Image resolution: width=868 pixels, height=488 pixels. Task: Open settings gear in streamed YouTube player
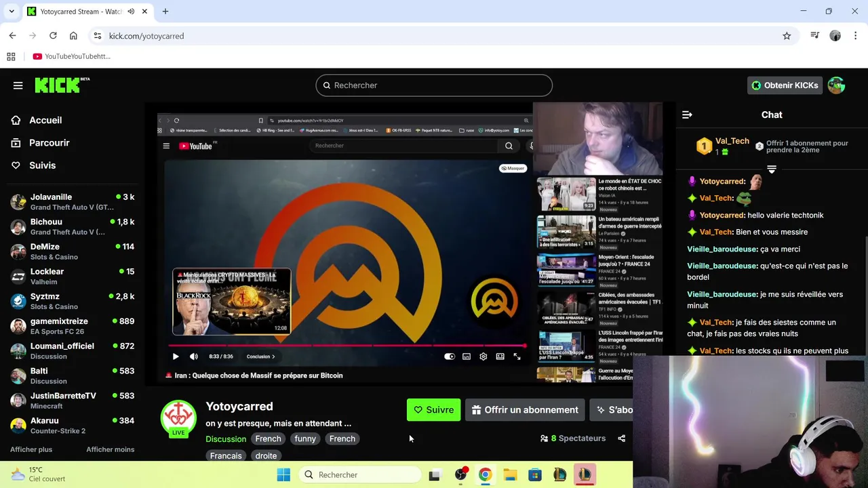[x=483, y=357]
